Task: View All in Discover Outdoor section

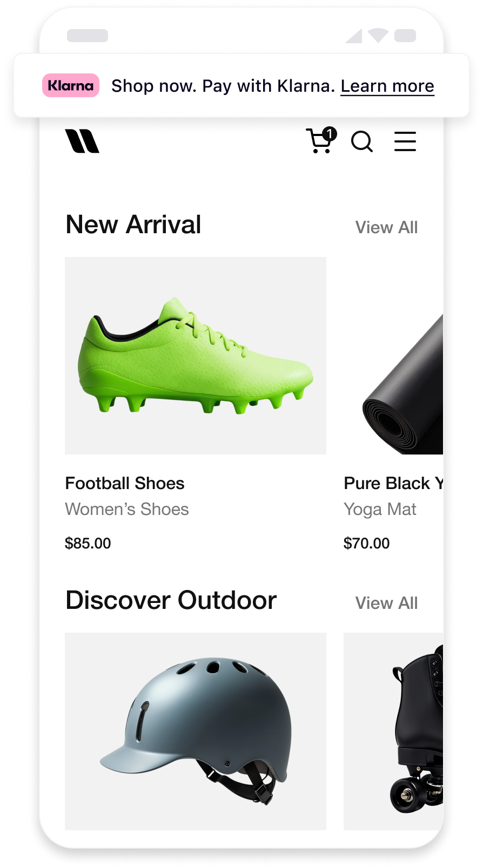Action: pos(386,603)
